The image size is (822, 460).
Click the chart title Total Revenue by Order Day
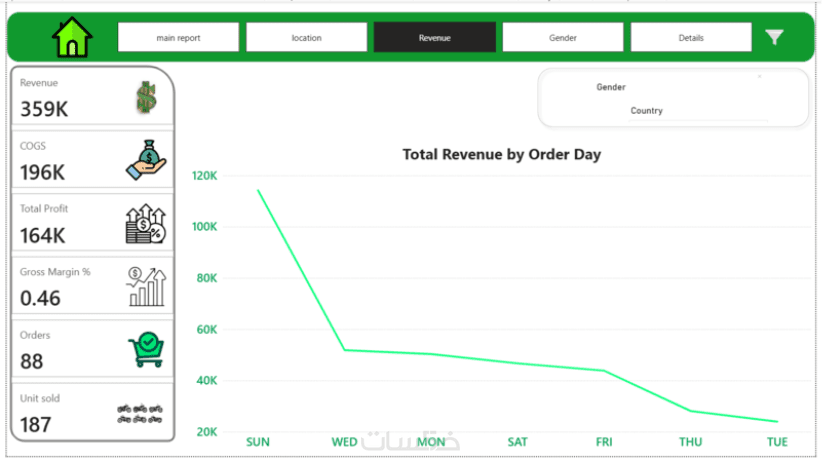[502, 154]
